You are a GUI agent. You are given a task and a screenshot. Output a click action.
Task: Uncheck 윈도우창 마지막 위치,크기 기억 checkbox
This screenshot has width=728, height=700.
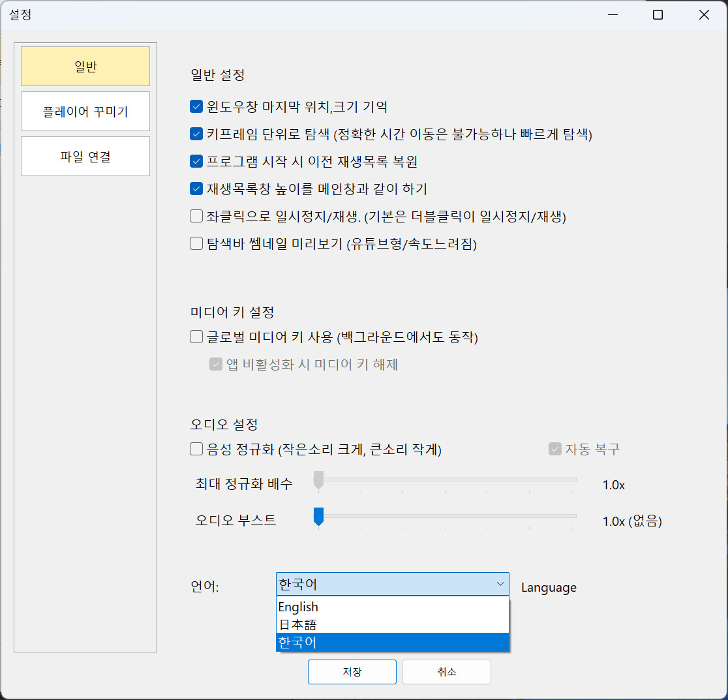196,106
